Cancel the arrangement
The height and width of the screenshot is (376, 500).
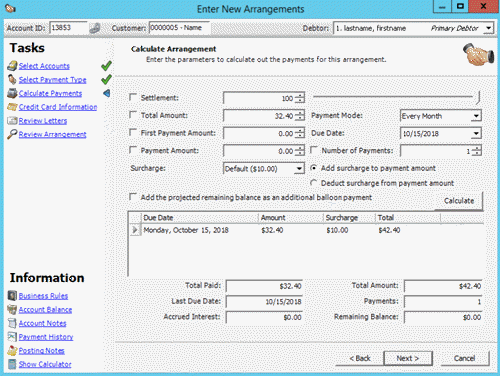click(464, 358)
